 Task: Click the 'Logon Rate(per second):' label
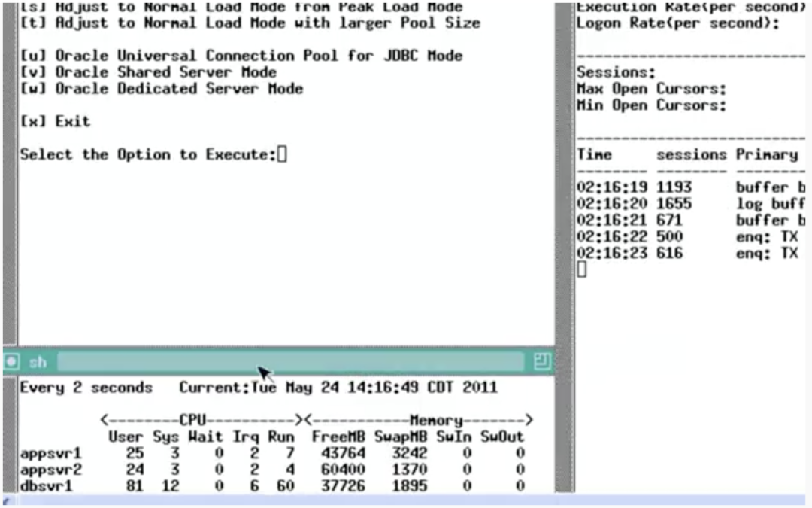[x=678, y=23]
